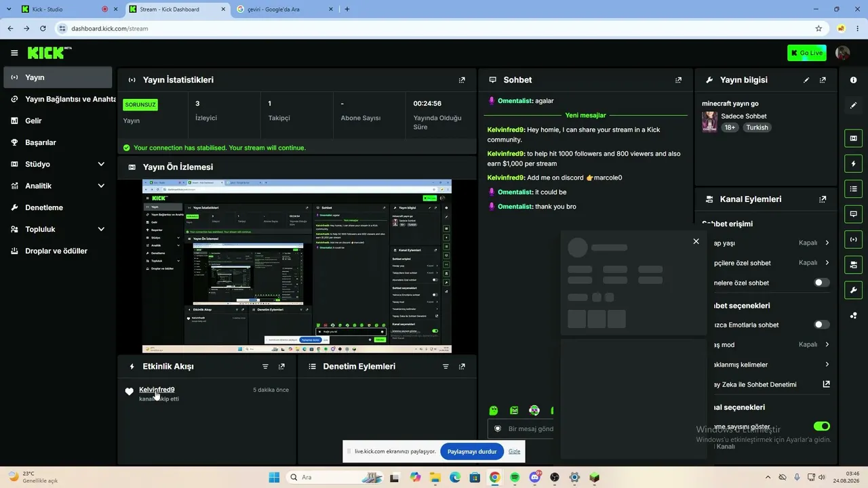868x488 pixels.
Task: Click the info icon in right rail
Action: tap(853, 80)
